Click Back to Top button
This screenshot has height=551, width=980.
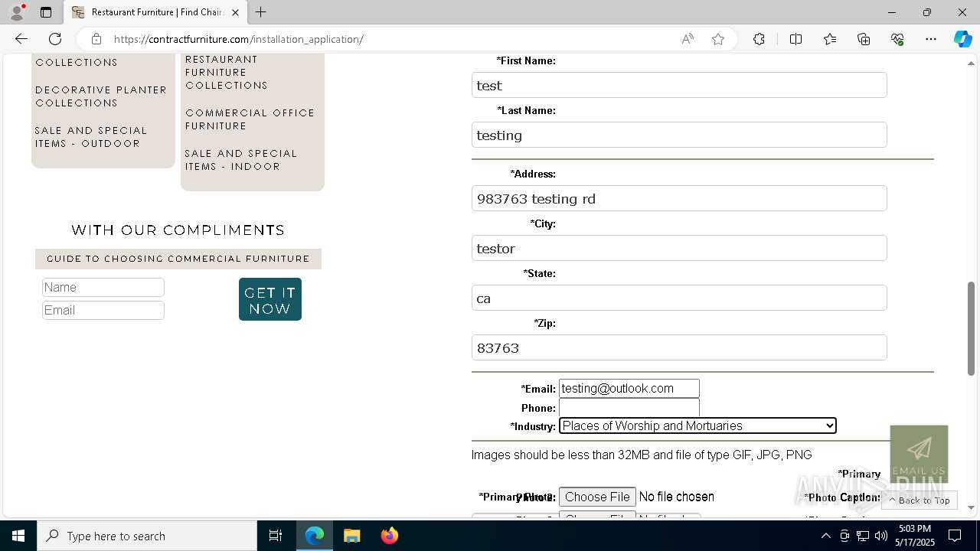coord(920,500)
